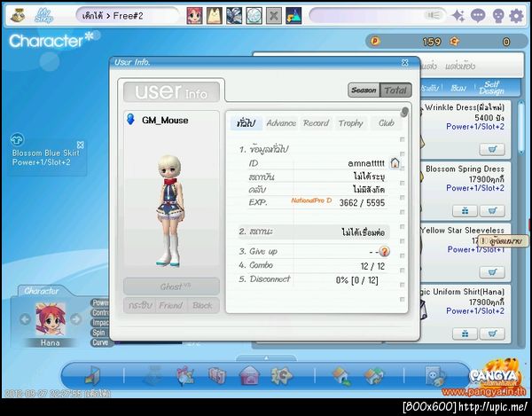Remove Blossom Blue Skirt from equipped preview
Image resolution: width=532 pixels, height=416 pixels.
tap(81, 145)
